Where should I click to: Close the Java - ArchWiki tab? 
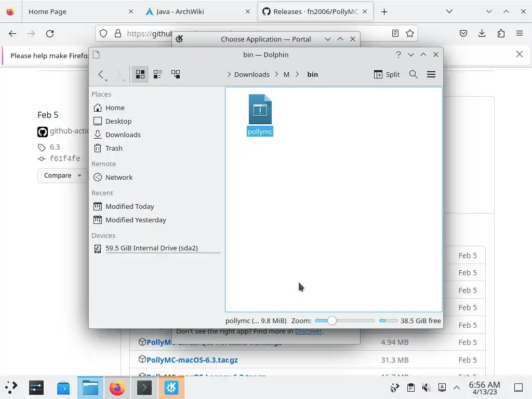tap(248, 11)
